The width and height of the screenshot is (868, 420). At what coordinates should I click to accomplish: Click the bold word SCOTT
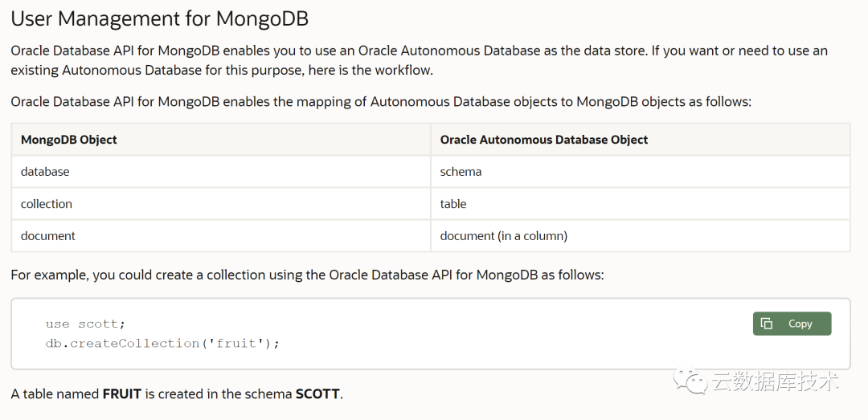pos(317,394)
